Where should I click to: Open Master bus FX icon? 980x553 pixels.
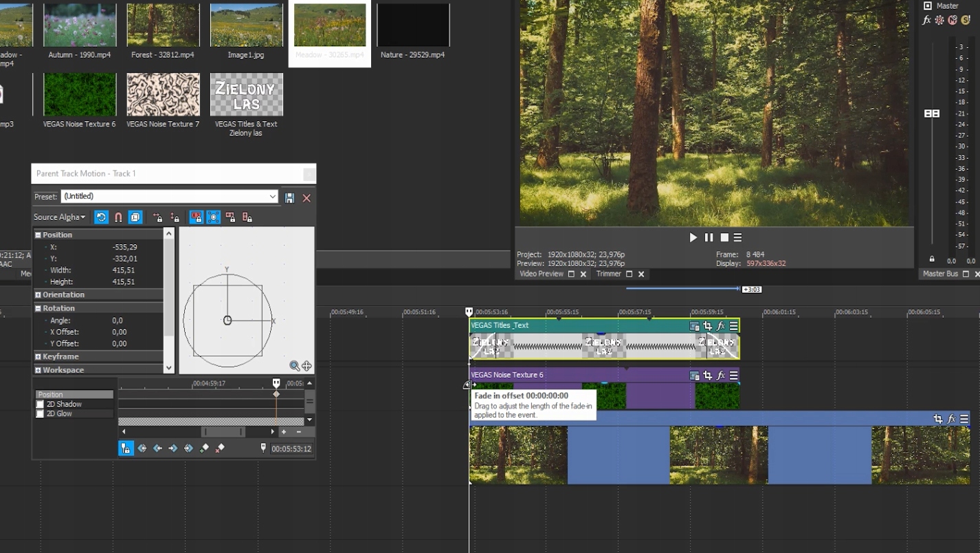click(x=926, y=20)
